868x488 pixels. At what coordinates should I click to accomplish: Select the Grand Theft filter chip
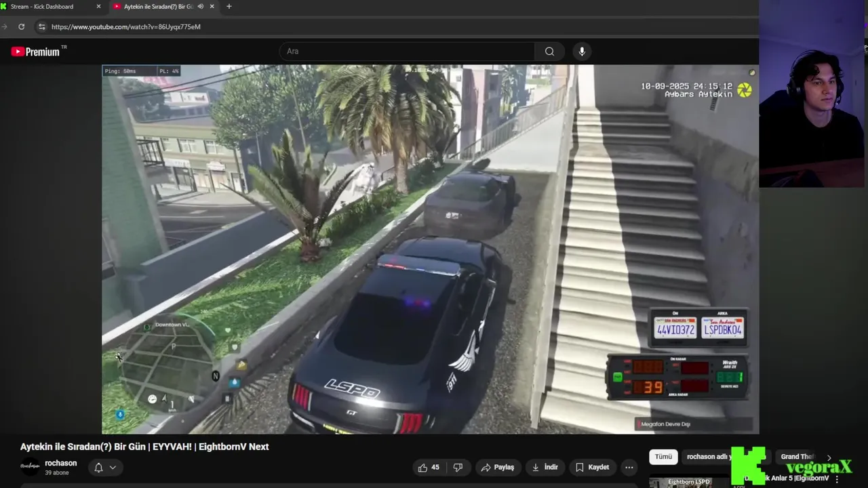click(797, 457)
